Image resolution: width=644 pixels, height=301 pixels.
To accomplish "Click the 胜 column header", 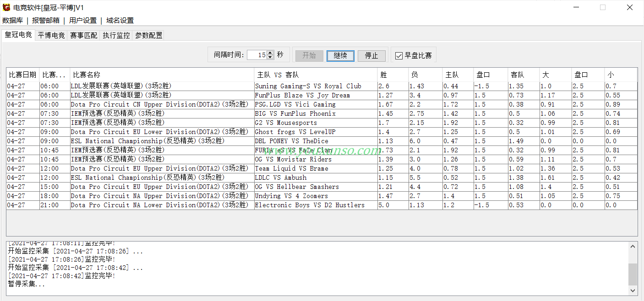I will point(393,75).
